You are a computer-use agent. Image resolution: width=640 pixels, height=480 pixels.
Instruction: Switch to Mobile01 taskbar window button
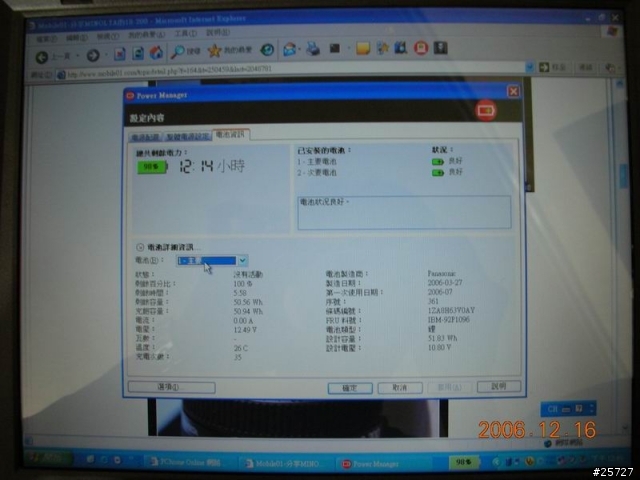pos(286,463)
